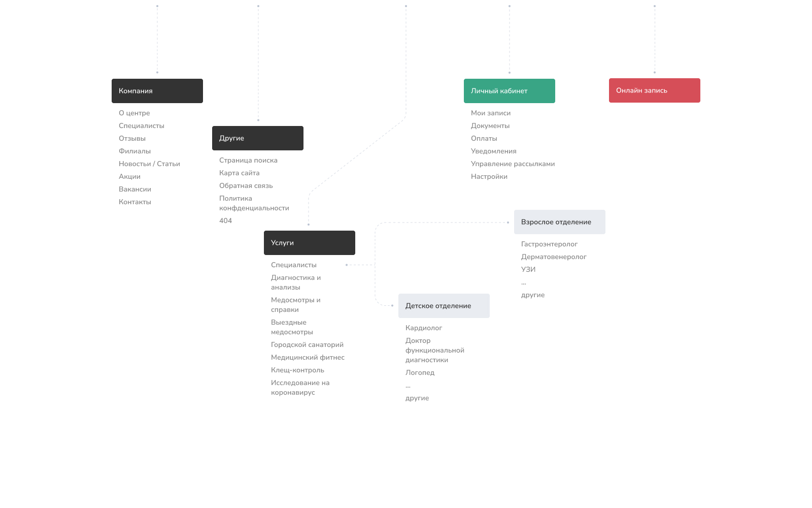
Task: Select Гастроэнтеролог in the adult department
Action: point(549,244)
